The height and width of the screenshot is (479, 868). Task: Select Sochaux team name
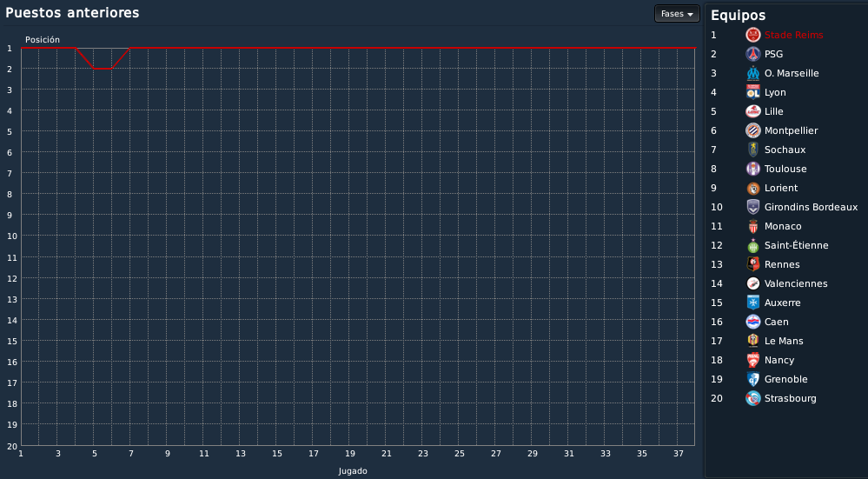pyautogui.click(x=785, y=150)
